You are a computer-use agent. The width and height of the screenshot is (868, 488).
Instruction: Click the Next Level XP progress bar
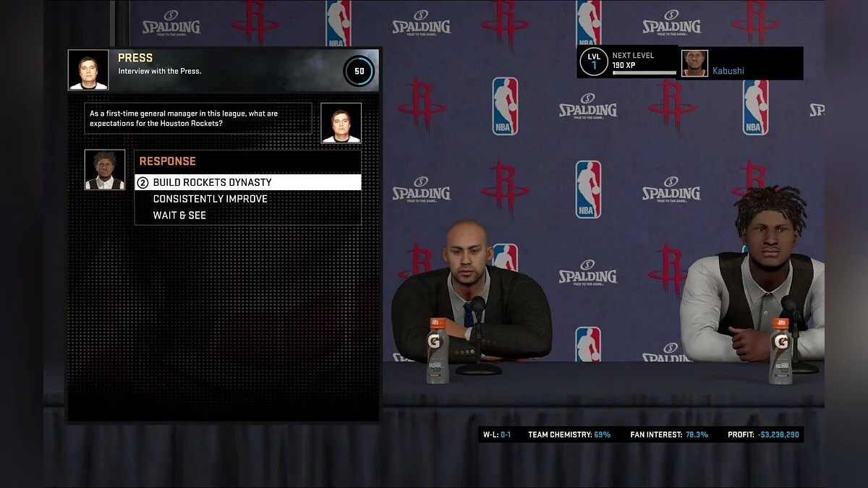coord(644,73)
